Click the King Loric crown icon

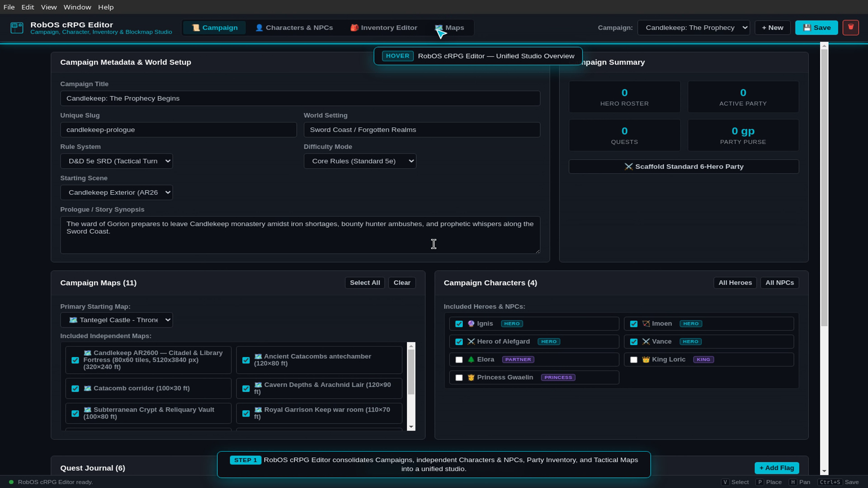646,360
